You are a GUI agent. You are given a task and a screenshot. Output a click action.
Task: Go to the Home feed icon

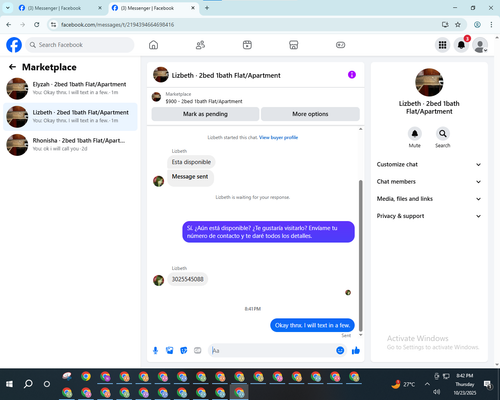pos(153,45)
